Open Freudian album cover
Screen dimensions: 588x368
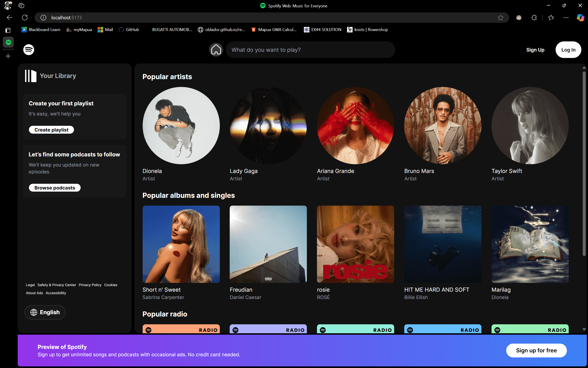point(268,244)
